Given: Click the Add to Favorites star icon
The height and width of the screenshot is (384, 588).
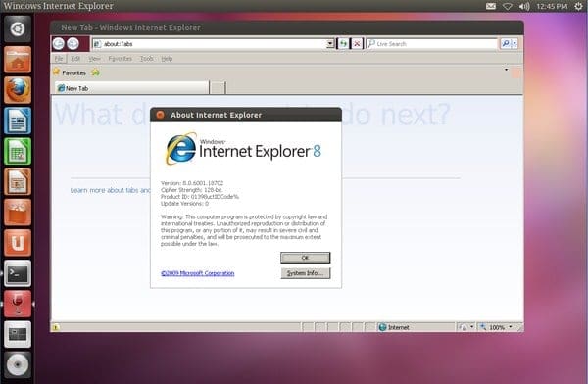Looking at the screenshot, I should [96, 72].
